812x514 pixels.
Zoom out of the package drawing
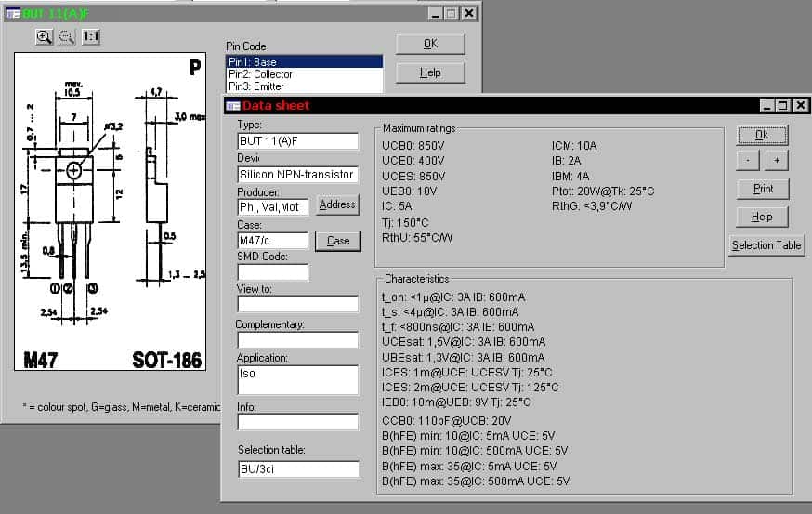click(67, 37)
